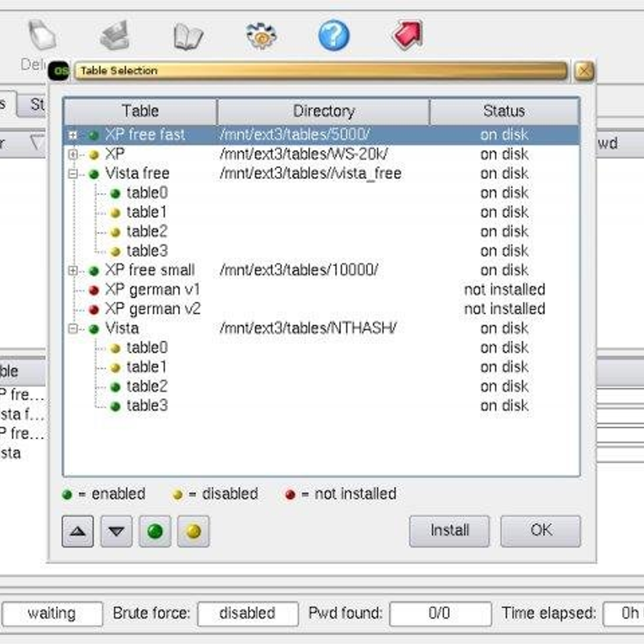Click the Save toolbar icon

click(115, 35)
